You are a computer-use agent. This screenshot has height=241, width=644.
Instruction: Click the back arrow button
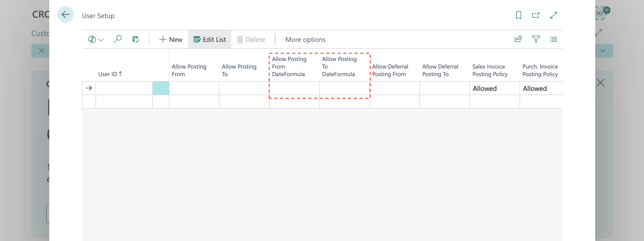point(65,15)
